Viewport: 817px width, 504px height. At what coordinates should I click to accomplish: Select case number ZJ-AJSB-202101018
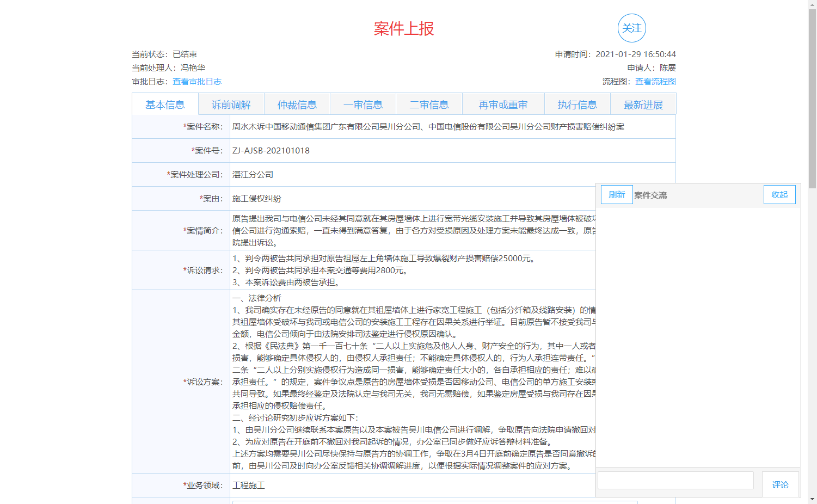tap(271, 151)
